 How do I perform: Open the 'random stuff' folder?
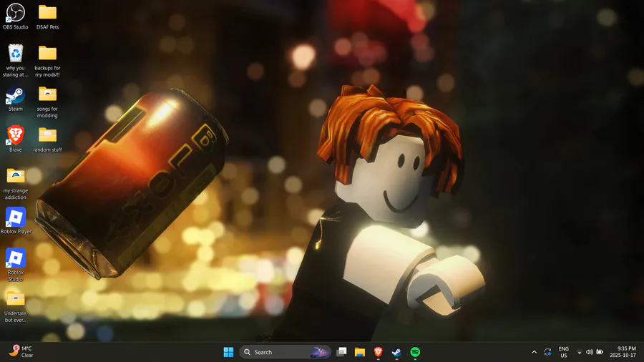tap(48, 140)
